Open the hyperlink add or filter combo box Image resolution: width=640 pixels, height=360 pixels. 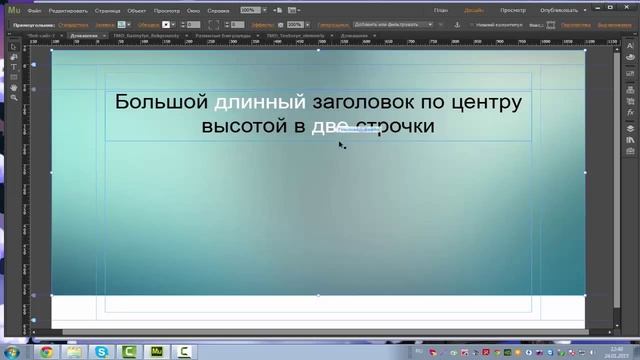coord(393,24)
